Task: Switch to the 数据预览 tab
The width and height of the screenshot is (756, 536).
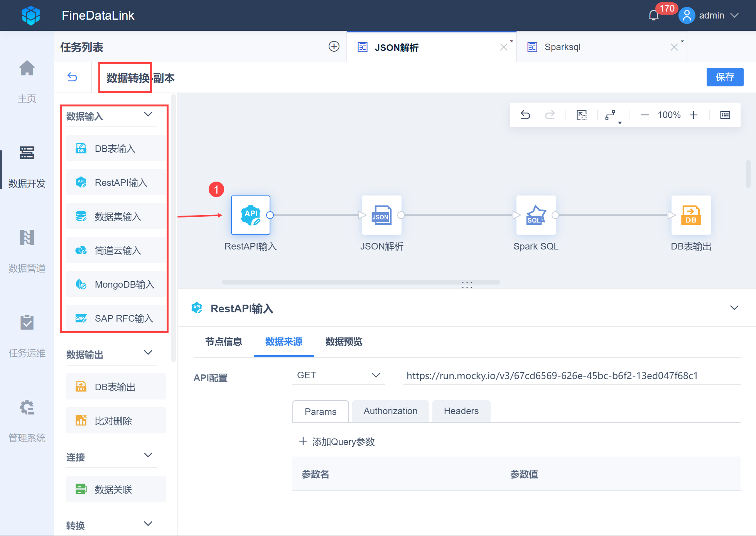Action: point(344,342)
